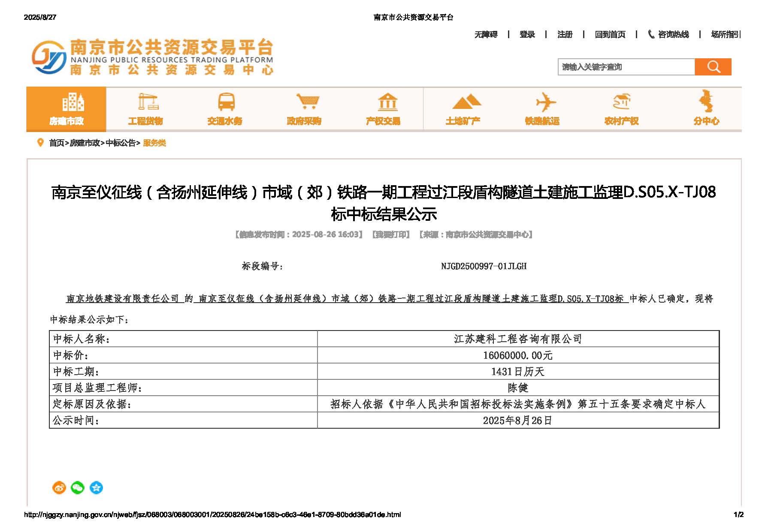The image size is (768, 532).
Task: Click the orange search magnifier button
Action: click(713, 67)
